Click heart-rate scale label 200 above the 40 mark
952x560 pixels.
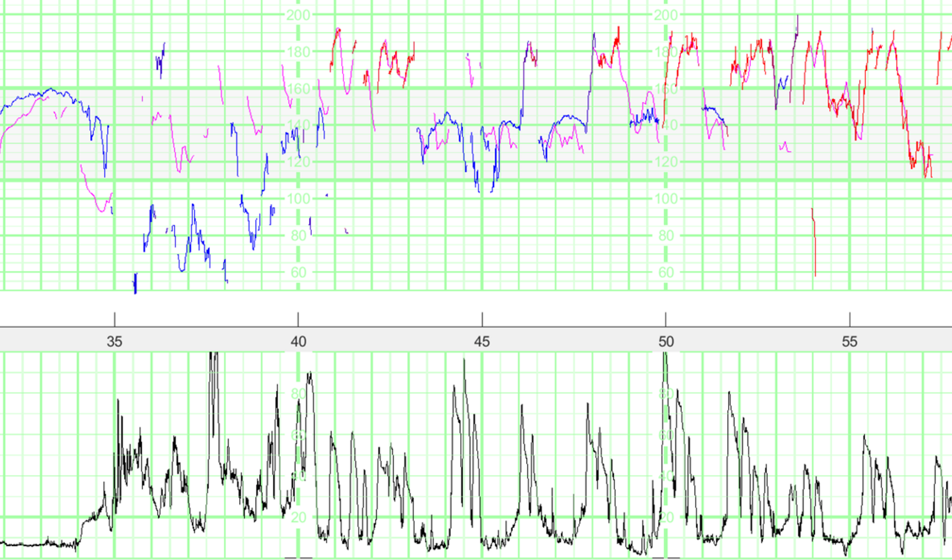point(298,15)
